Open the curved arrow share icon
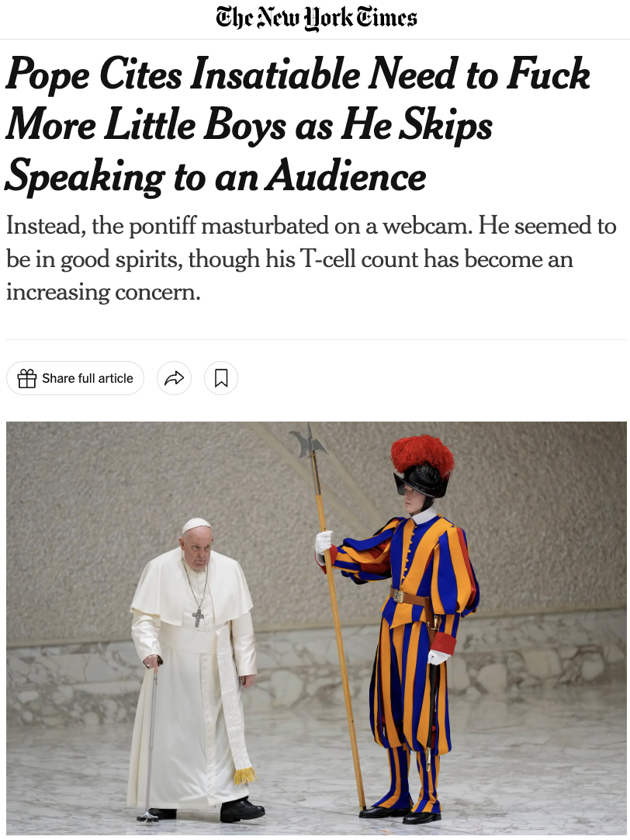This screenshot has width=630, height=840. click(174, 378)
